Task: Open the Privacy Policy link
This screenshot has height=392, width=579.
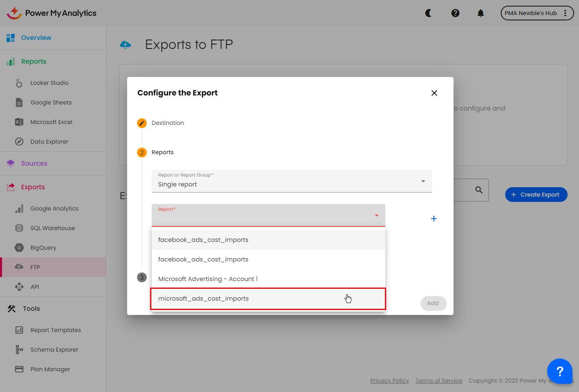Action: click(389, 381)
